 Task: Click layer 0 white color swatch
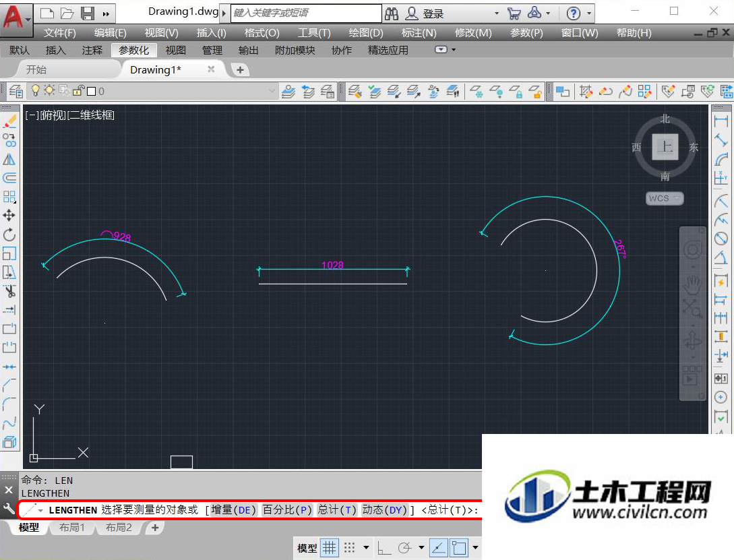[92, 91]
